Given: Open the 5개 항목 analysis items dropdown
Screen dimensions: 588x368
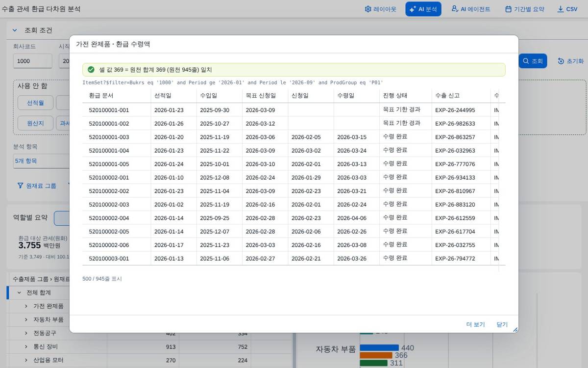Looking at the screenshot, I should tap(41, 161).
